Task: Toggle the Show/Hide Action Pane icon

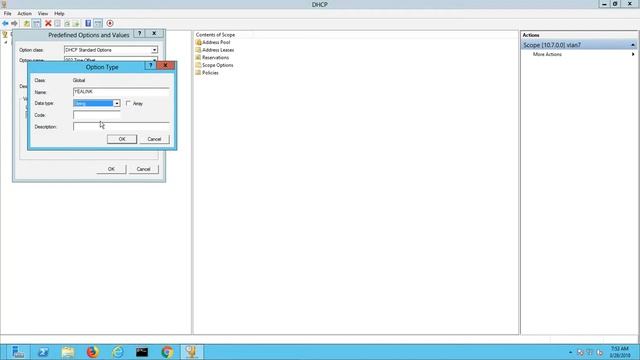Action: pyautogui.click(x=98, y=23)
